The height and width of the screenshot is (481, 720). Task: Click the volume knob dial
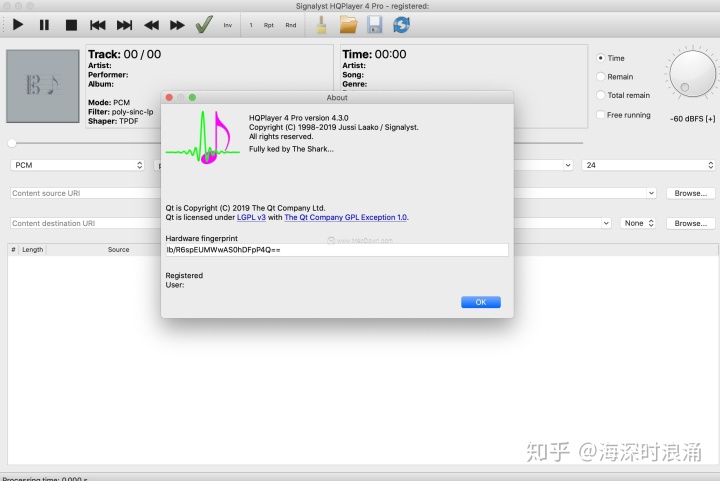692,73
